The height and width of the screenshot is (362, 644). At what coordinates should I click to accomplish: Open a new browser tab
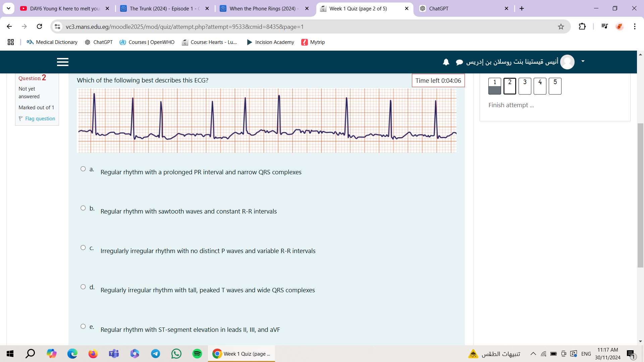click(522, 9)
